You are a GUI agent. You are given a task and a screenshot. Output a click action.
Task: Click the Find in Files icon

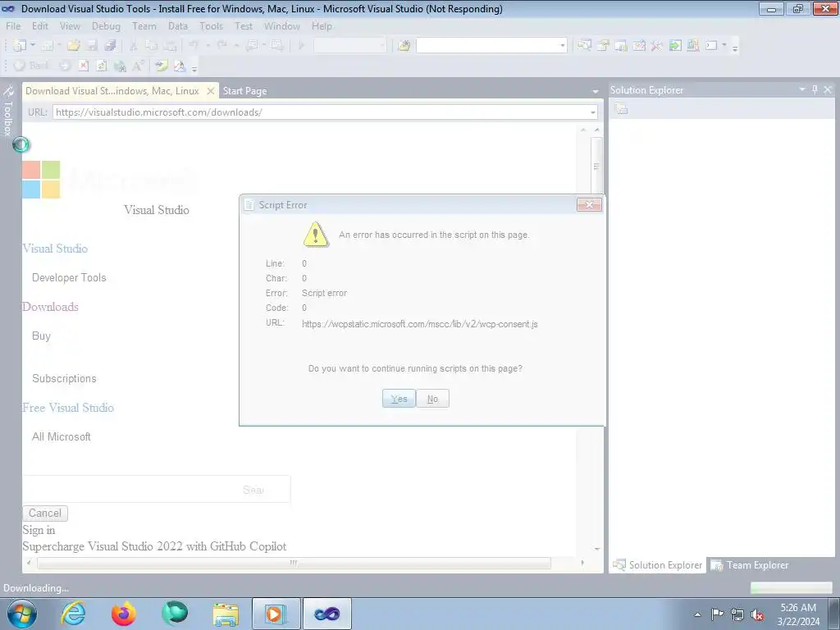pos(404,46)
